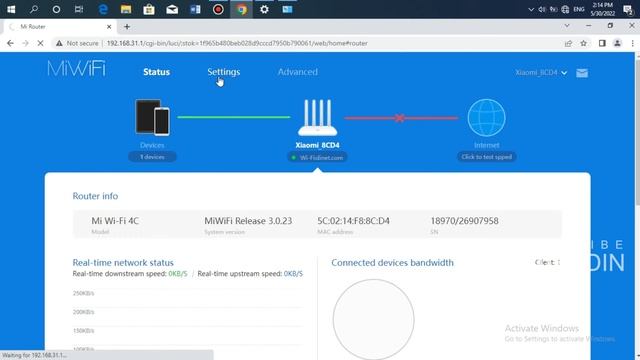The height and width of the screenshot is (360, 640).
Task: Stop loading the page
Action: (40, 43)
